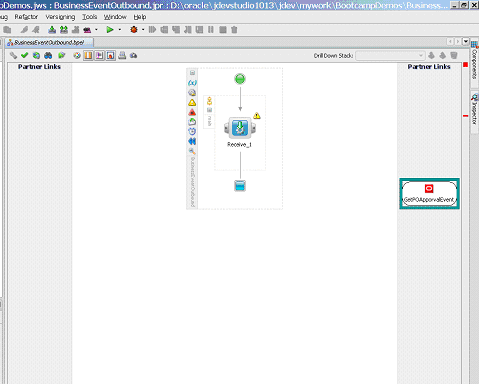Image resolution: width=479 pixels, height=384 pixels.
Task: Click the Rebuild icon with green arrows
Action: (64, 30)
